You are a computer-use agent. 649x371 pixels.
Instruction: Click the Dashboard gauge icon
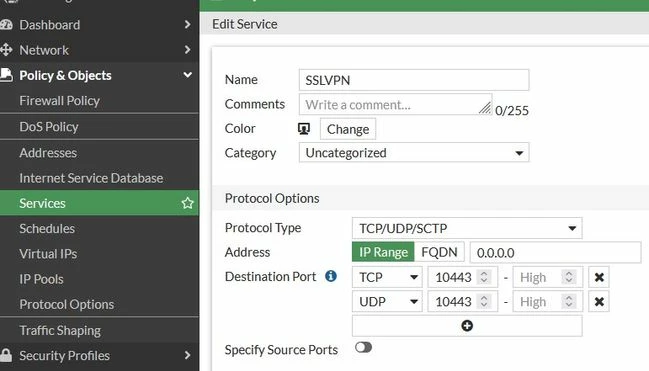pos(6,25)
